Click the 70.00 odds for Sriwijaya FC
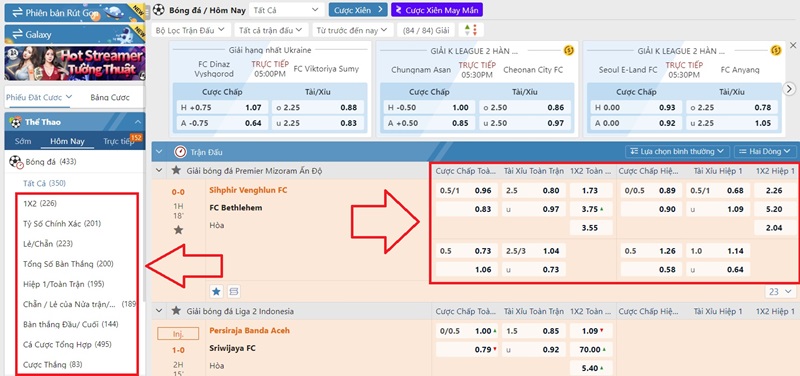Image resolution: width=800 pixels, height=376 pixels. (591, 349)
